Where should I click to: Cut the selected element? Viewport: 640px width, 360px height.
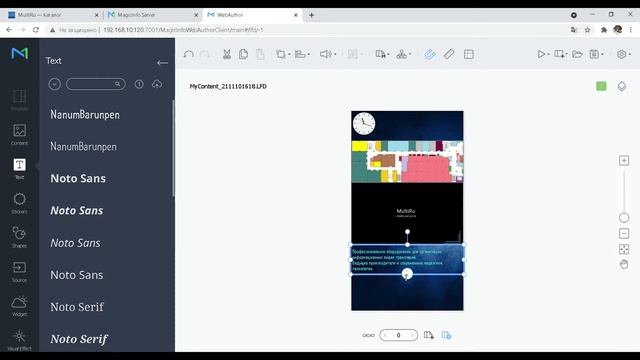pos(227,54)
